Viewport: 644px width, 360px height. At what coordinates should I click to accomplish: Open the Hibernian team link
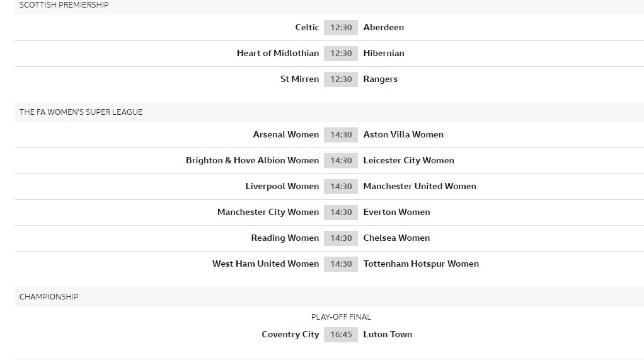point(383,53)
